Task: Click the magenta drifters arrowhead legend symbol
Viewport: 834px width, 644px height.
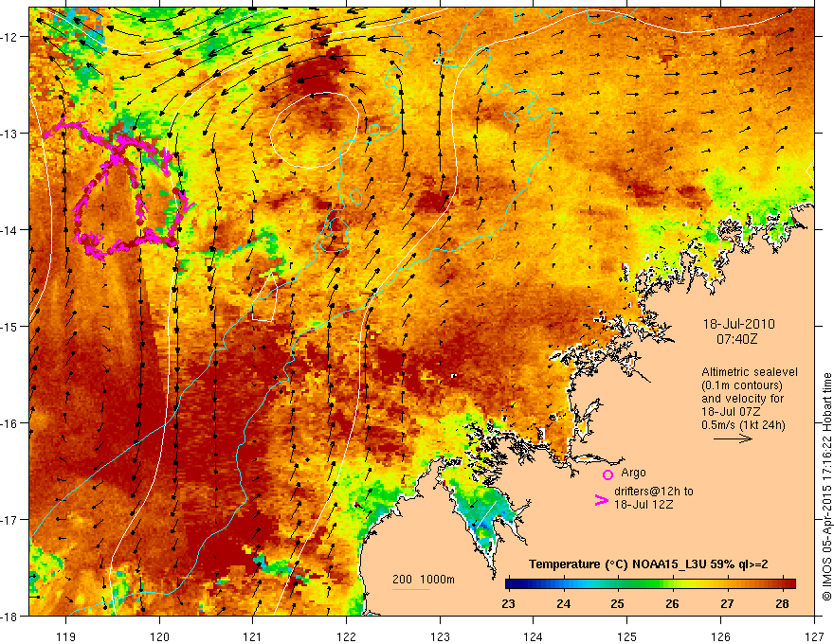Action: click(601, 500)
